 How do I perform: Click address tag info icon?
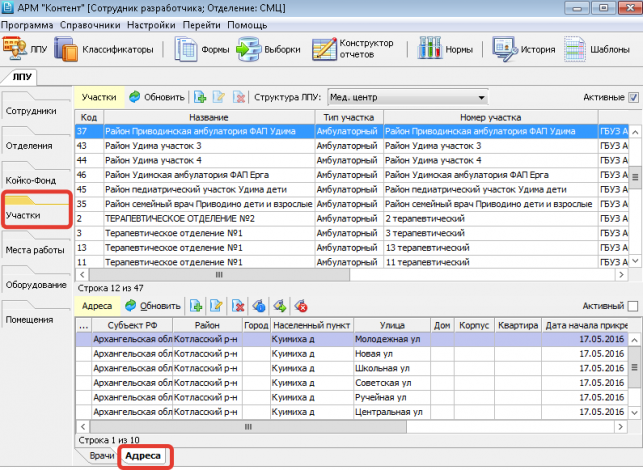pyautogui.click(x=259, y=306)
